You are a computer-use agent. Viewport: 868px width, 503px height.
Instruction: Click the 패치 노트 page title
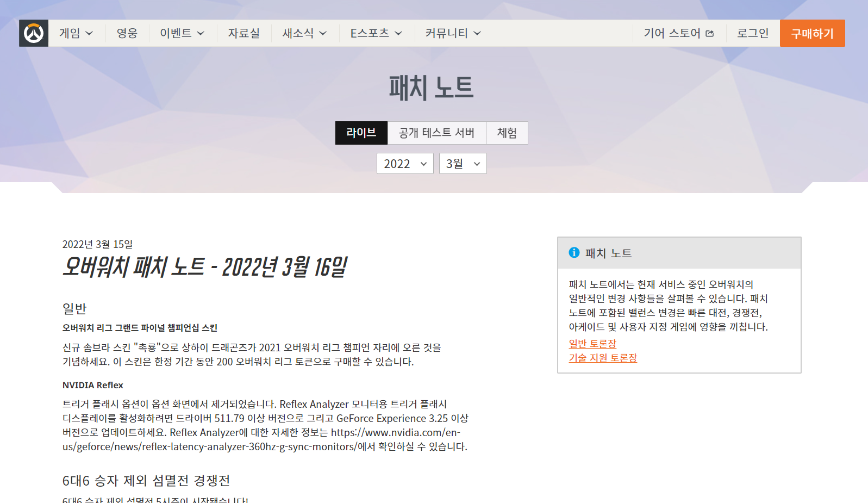tap(431, 88)
